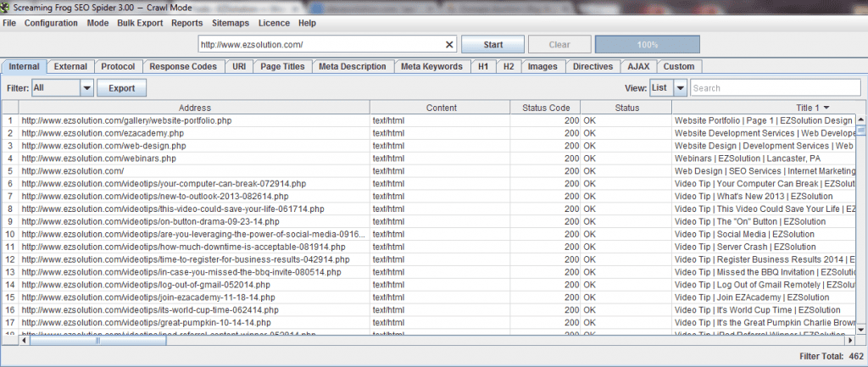This screenshot has width=868, height=367.
Task: Switch to the URI tab
Action: (239, 66)
